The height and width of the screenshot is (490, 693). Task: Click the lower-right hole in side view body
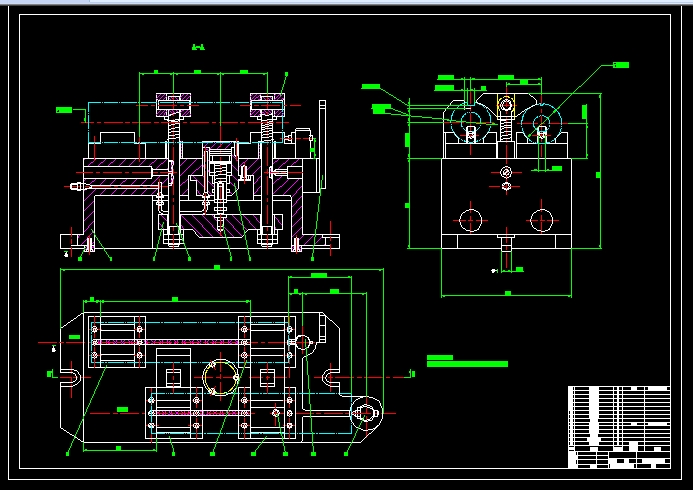(541, 218)
